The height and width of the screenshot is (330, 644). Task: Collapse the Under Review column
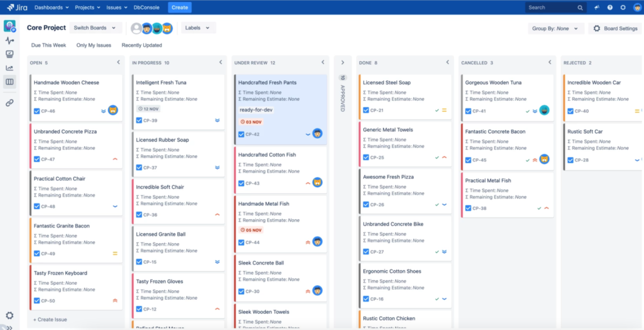(323, 62)
